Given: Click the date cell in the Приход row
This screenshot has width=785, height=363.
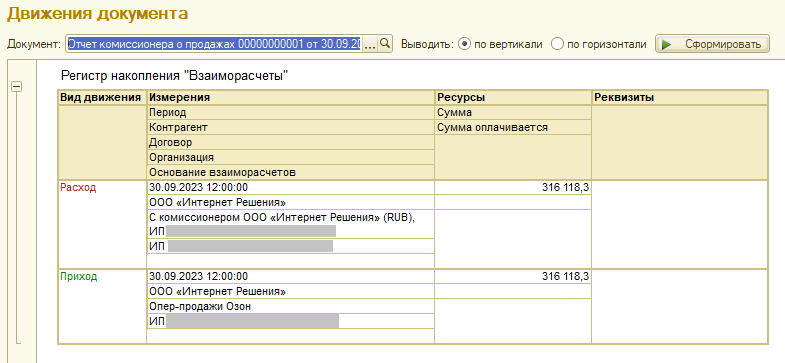Looking at the screenshot, I should pyautogui.click(x=291, y=276).
